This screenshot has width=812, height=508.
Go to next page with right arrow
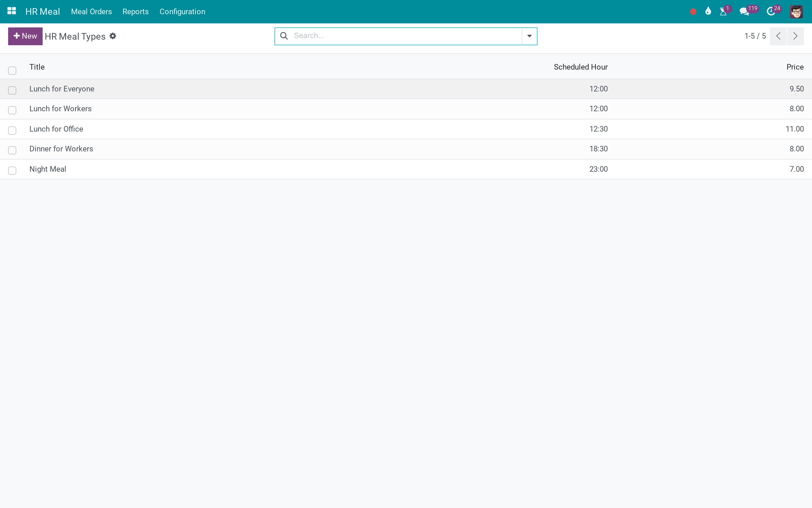(x=795, y=36)
